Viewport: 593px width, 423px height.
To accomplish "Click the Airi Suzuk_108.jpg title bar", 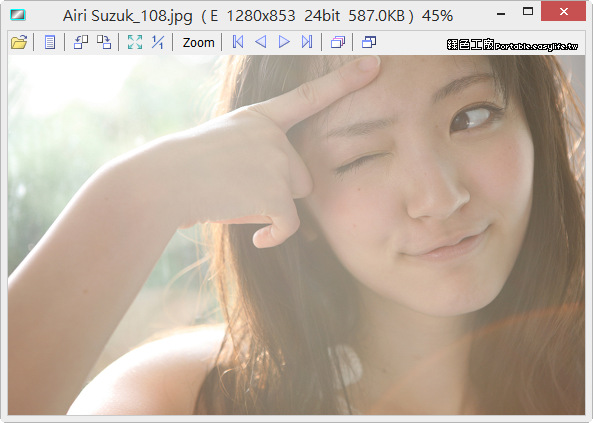I will (x=257, y=16).
